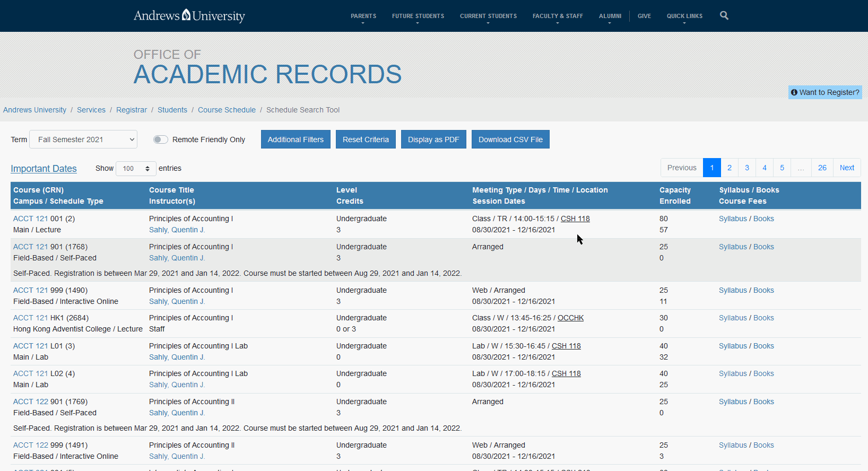Open the ACCT 122 link for section 999

click(30, 445)
